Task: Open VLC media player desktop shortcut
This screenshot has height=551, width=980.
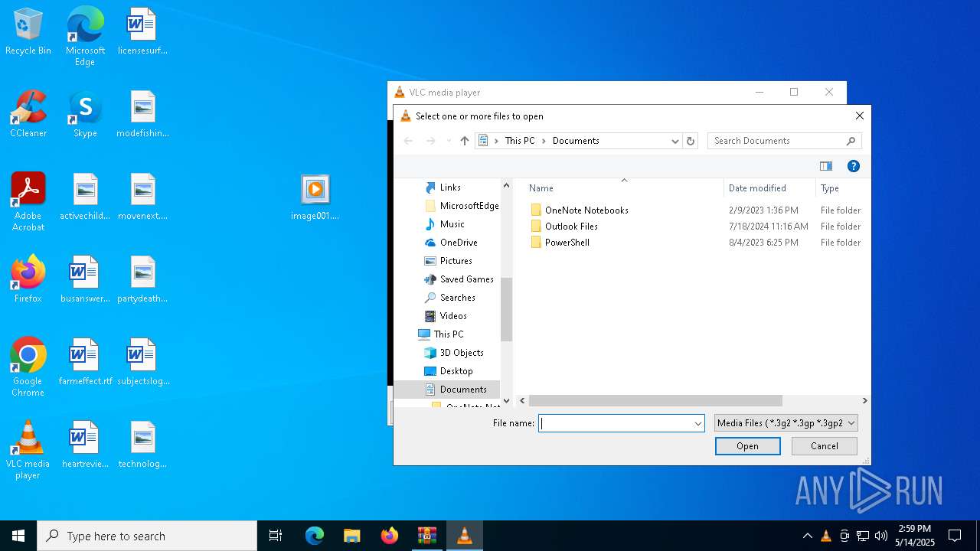Action: [x=28, y=450]
